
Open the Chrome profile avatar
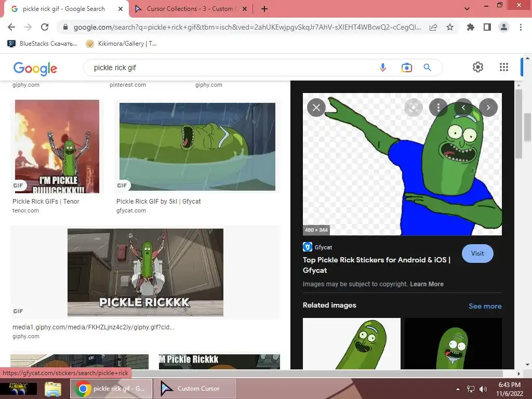click(504, 27)
